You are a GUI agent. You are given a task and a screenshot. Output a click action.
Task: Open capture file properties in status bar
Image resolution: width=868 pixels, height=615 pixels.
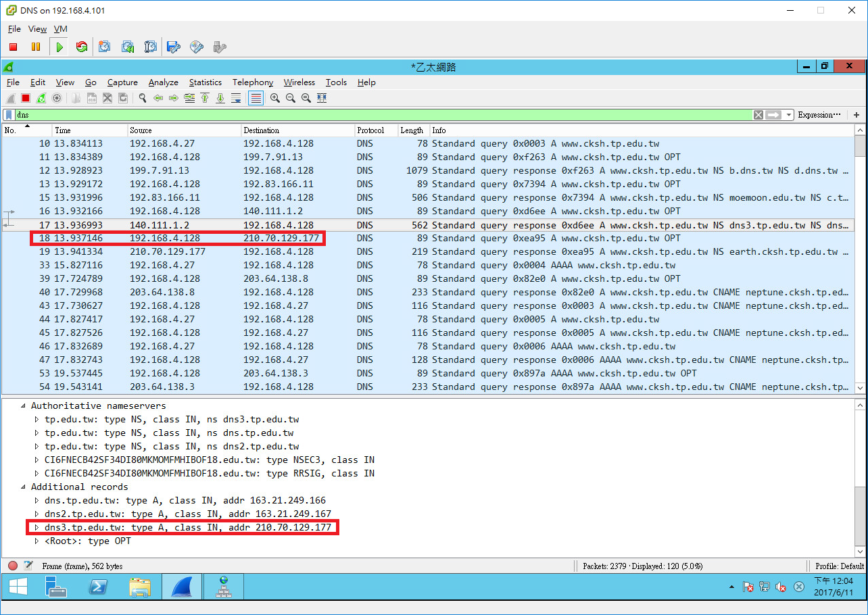[28, 566]
